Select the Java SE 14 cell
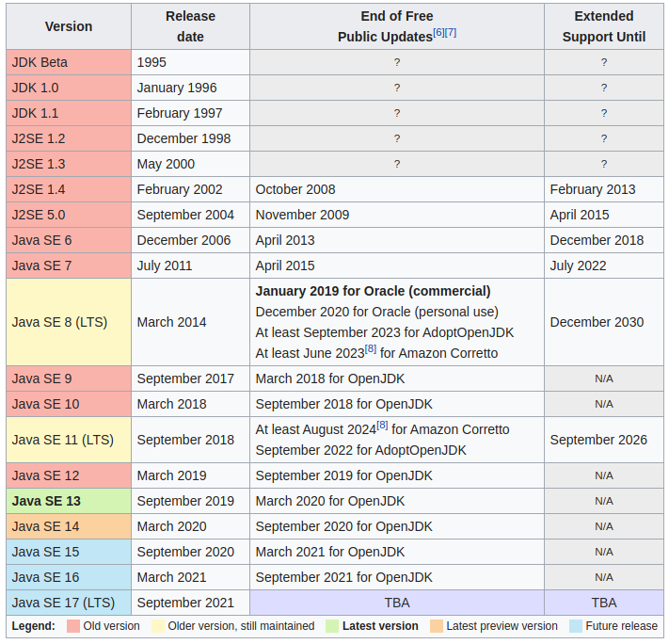This screenshot has width=669, height=644. pyautogui.click(x=69, y=526)
